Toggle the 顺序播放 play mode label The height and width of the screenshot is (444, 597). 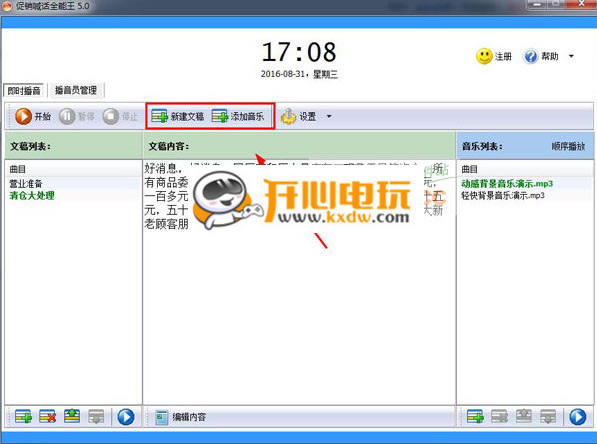click(568, 146)
